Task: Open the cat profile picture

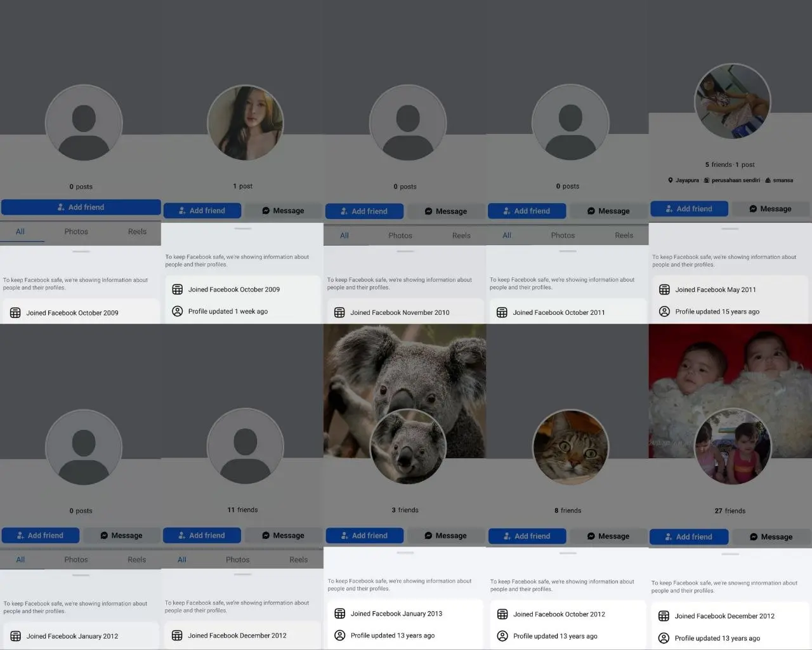Action: pyautogui.click(x=570, y=448)
